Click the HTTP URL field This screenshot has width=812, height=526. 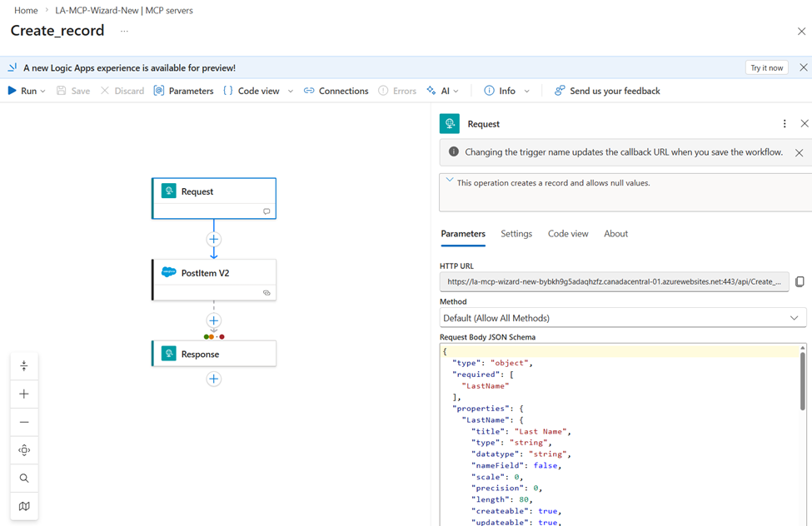coord(614,281)
